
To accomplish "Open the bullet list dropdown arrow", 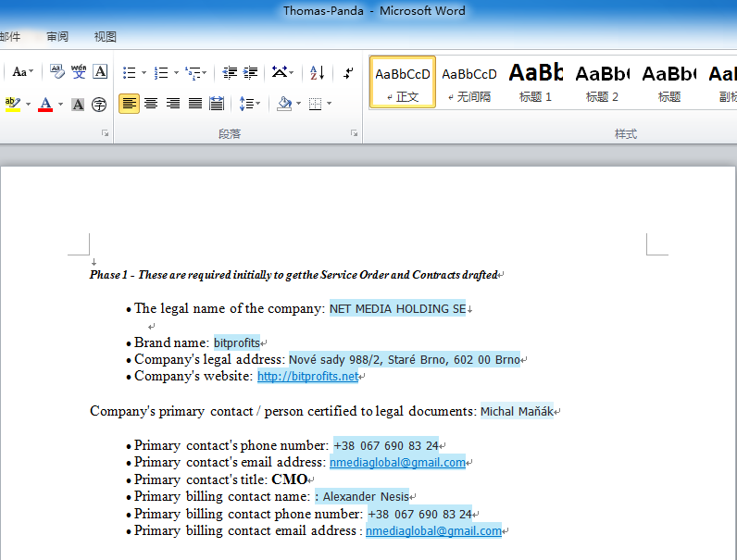I will [x=144, y=73].
